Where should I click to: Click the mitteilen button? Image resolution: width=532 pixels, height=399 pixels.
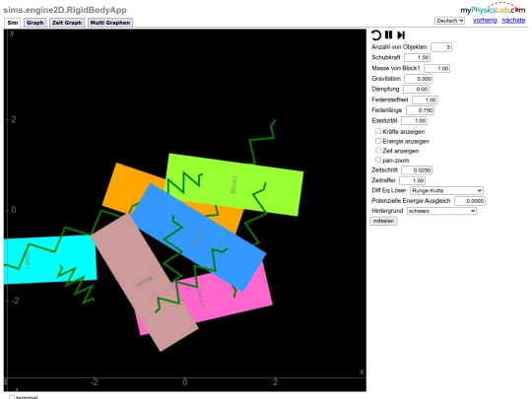[x=384, y=221]
